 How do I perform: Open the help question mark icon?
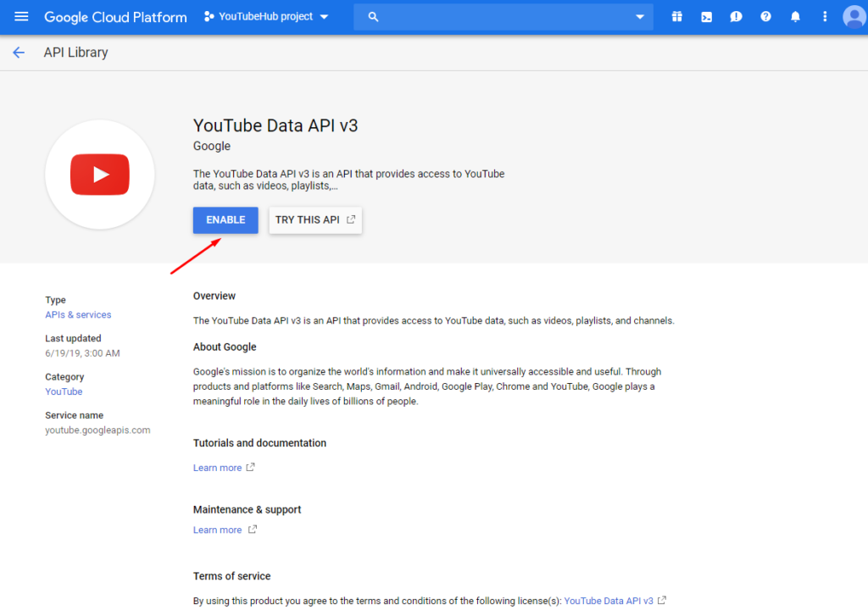click(765, 16)
